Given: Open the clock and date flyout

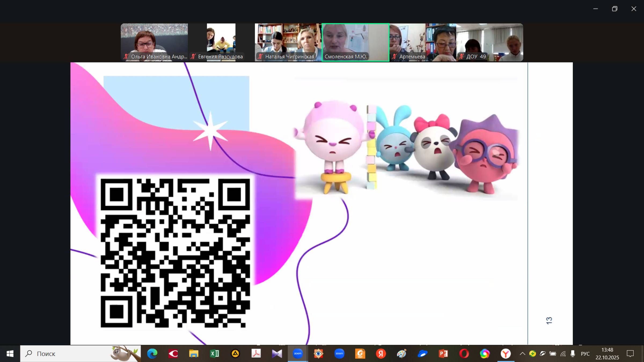Looking at the screenshot, I should click(607, 354).
